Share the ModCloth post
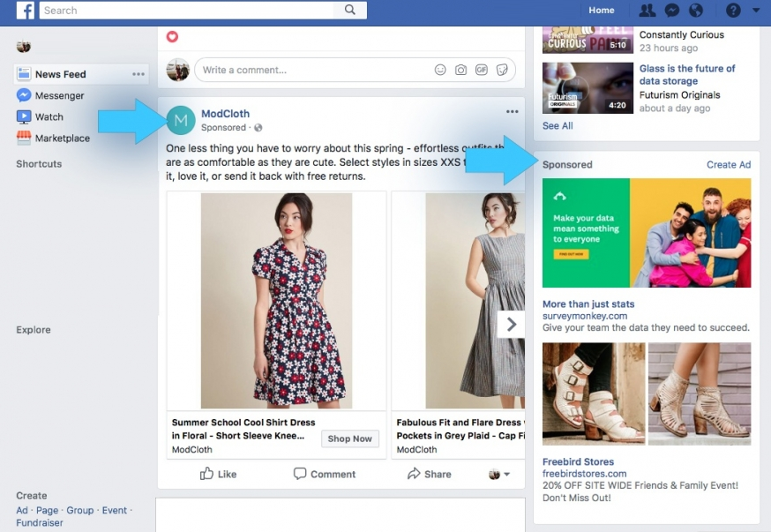This screenshot has width=771, height=532. (x=430, y=474)
